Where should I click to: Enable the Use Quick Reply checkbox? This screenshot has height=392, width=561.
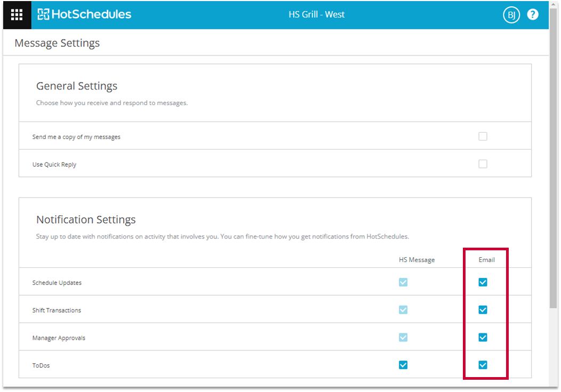(x=483, y=164)
